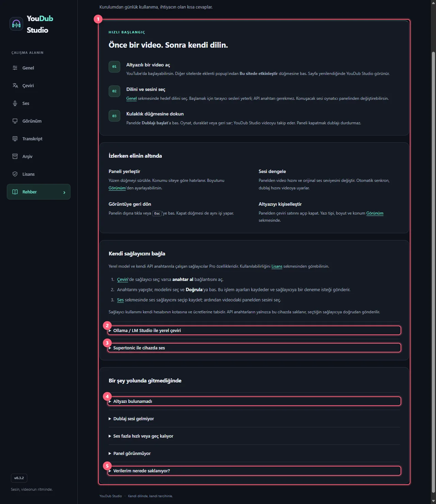Click the 'Altyazılı bir video aç' step title
Viewport: 436px width, 504px height.
148,65
